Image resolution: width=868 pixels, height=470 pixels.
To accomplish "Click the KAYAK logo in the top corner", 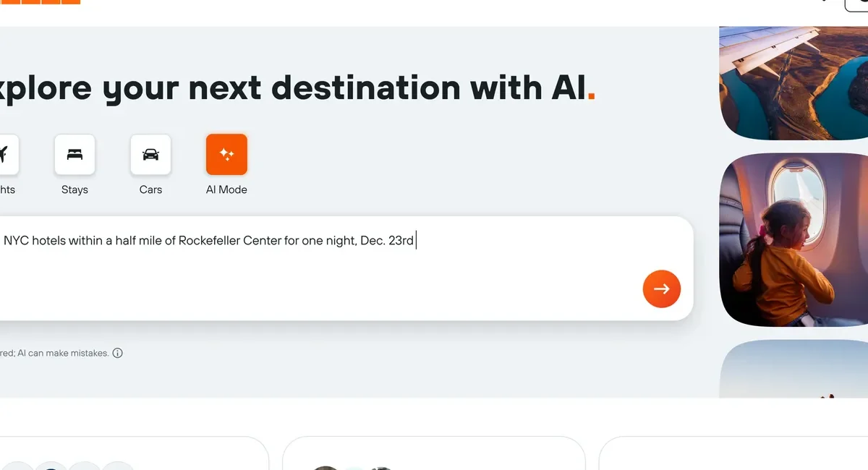I will click(x=40, y=2).
